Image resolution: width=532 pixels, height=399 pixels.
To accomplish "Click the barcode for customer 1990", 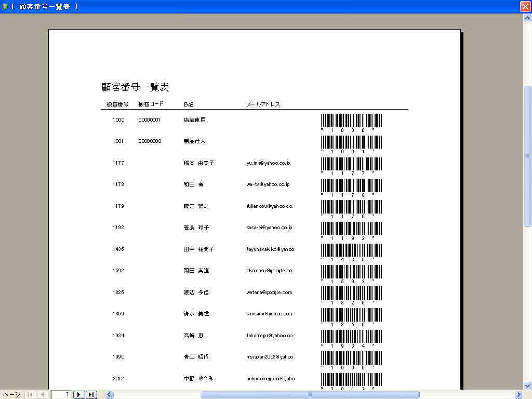I will [x=352, y=360].
